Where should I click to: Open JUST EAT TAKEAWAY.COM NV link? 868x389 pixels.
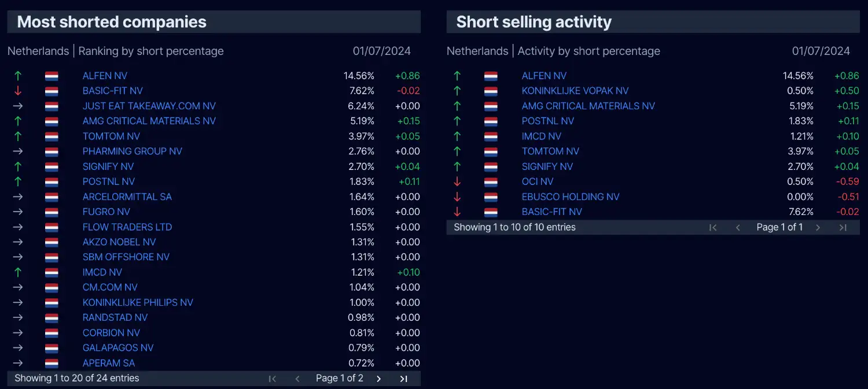click(149, 106)
